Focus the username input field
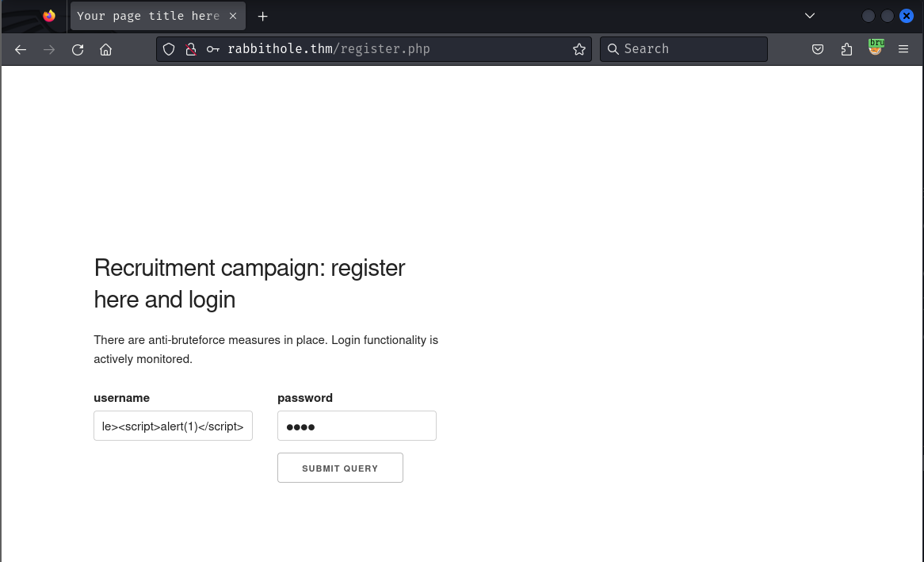Viewport: 924px width, 562px height. click(x=173, y=426)
